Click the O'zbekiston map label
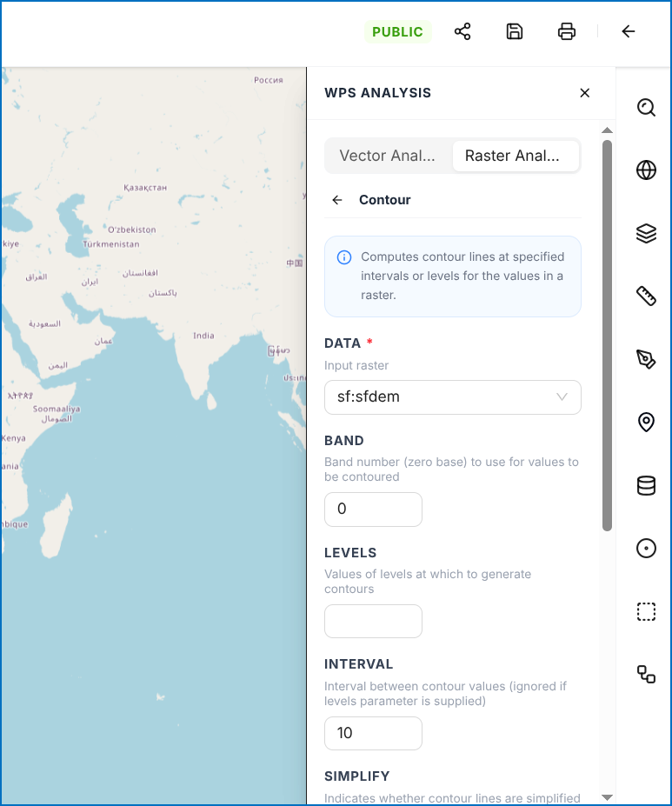This screenshot has width=672, height=806. tap(132, 230)
